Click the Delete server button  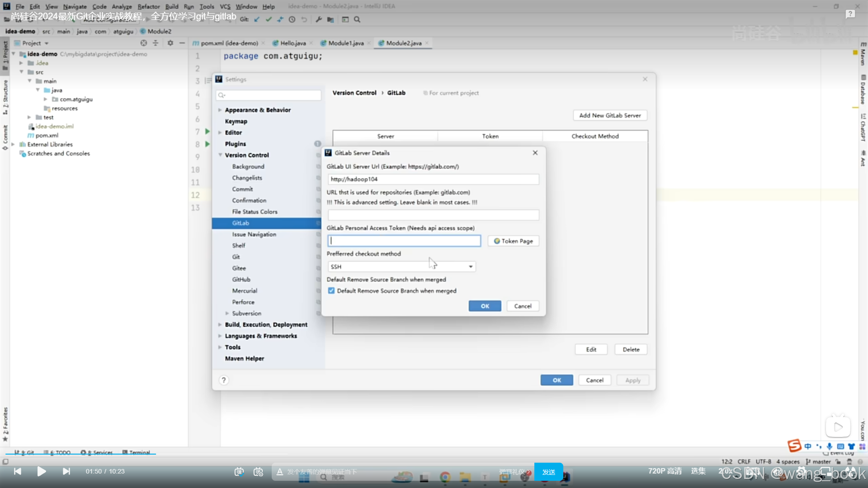631,349
